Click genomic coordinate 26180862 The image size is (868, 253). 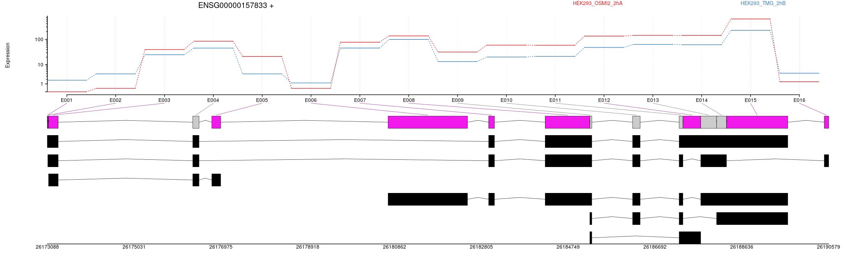click(394, 247)
